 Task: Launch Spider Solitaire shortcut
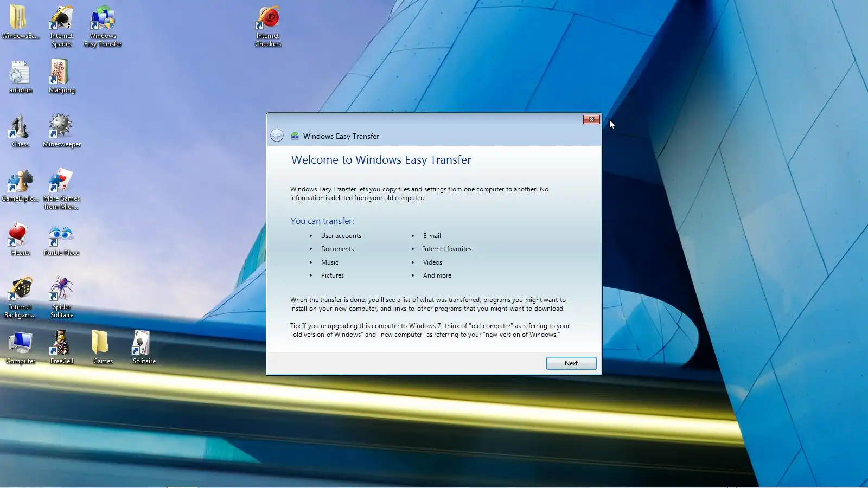(x=61, y=297)
